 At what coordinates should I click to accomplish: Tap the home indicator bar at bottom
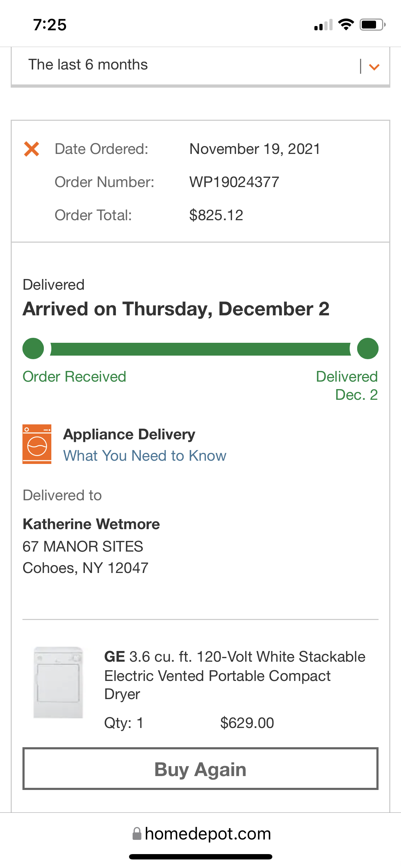click(x=201, y=857)
